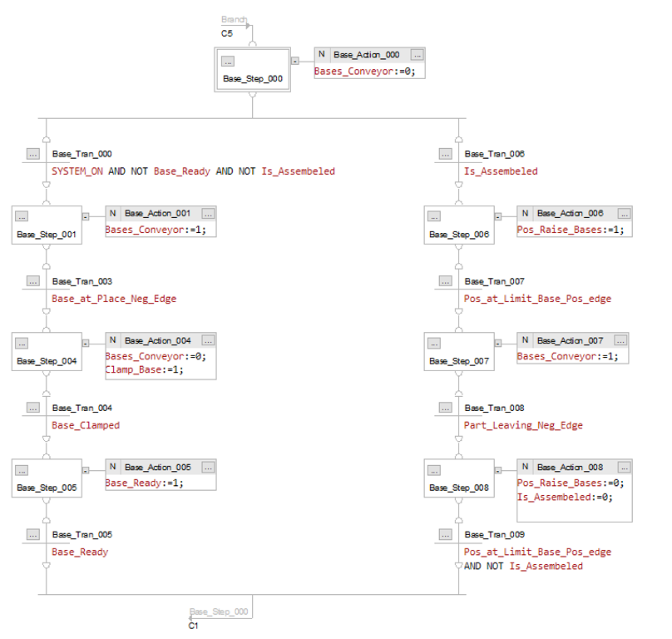
Task: Click the Base_Step_000 wire connector label
Action: 219,612
